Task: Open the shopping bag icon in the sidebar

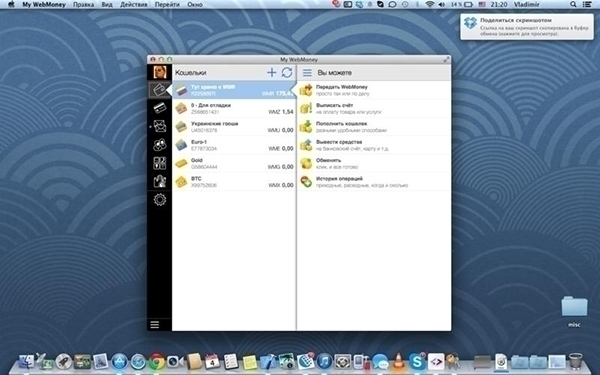Action: pos(160,181)
